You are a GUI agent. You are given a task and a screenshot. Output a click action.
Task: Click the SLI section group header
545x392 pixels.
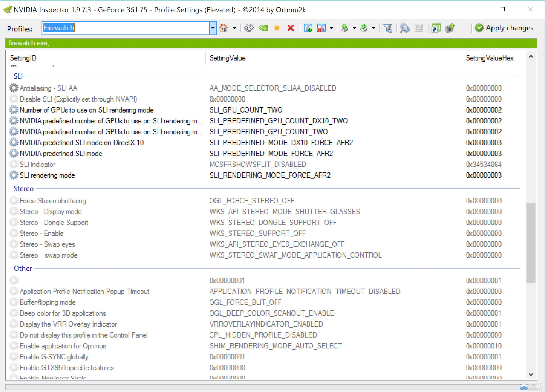click(x=18, y=76)
